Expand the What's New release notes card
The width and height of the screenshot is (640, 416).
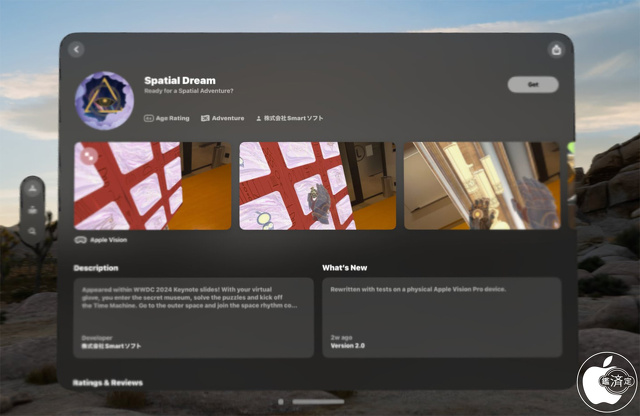tap(441, 299)
